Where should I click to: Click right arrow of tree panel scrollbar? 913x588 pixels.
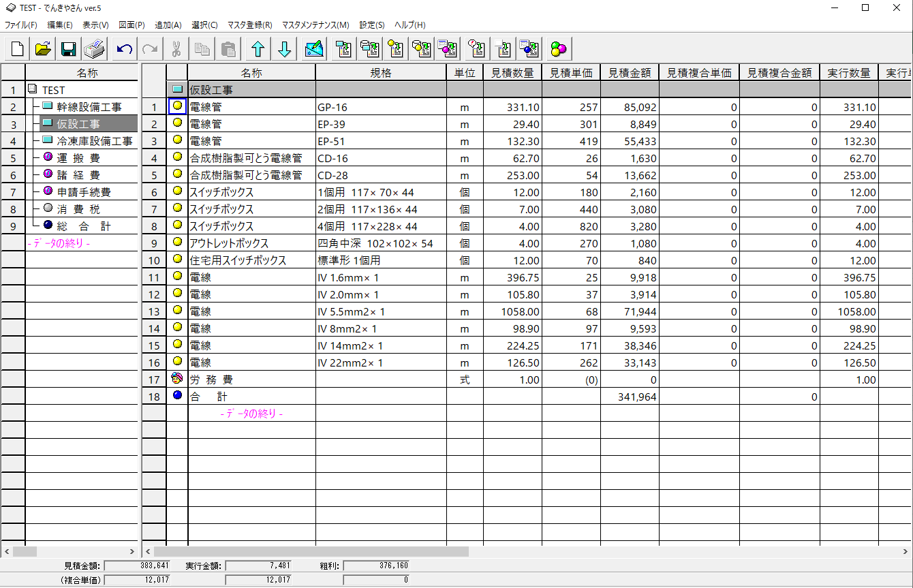132,551
